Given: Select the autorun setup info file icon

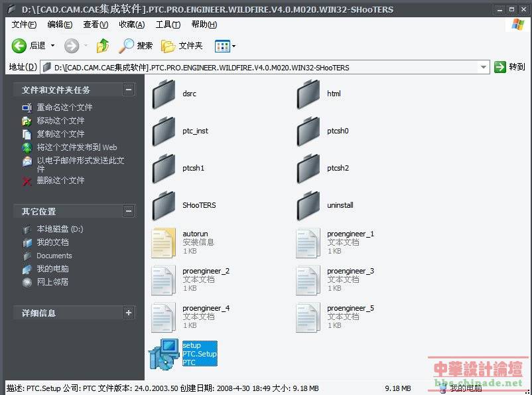Looking at the screenshot, I should pos(164,242).
